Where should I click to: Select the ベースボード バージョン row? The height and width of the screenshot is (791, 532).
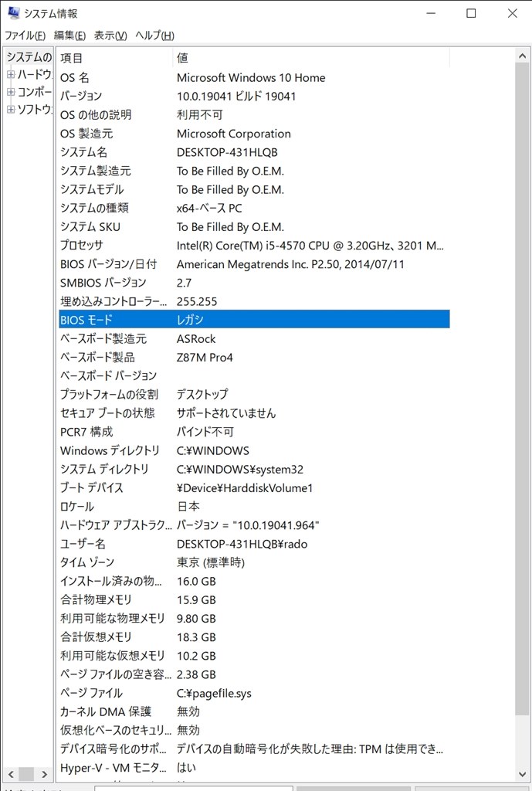pos(254,376)
